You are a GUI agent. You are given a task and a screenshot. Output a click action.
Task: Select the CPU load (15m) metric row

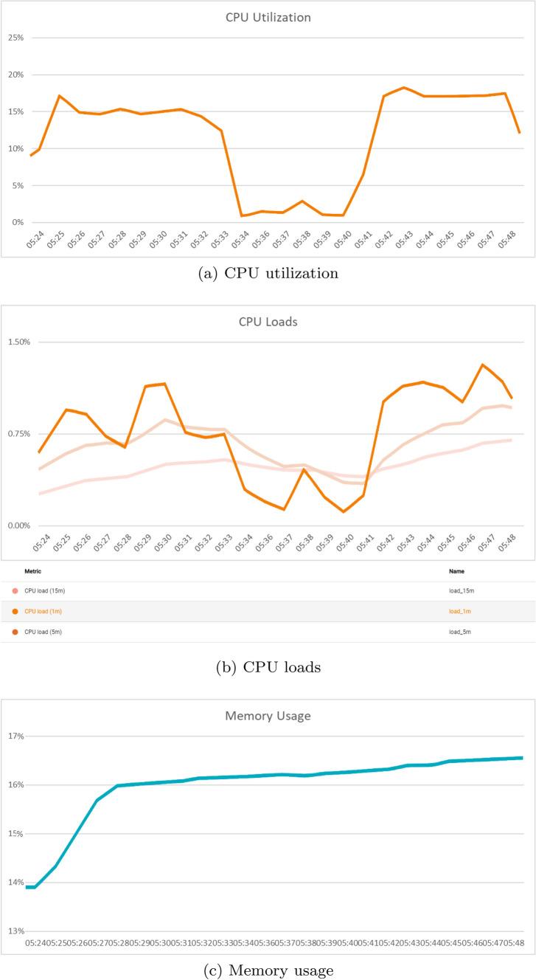click(x=39, y=591)
